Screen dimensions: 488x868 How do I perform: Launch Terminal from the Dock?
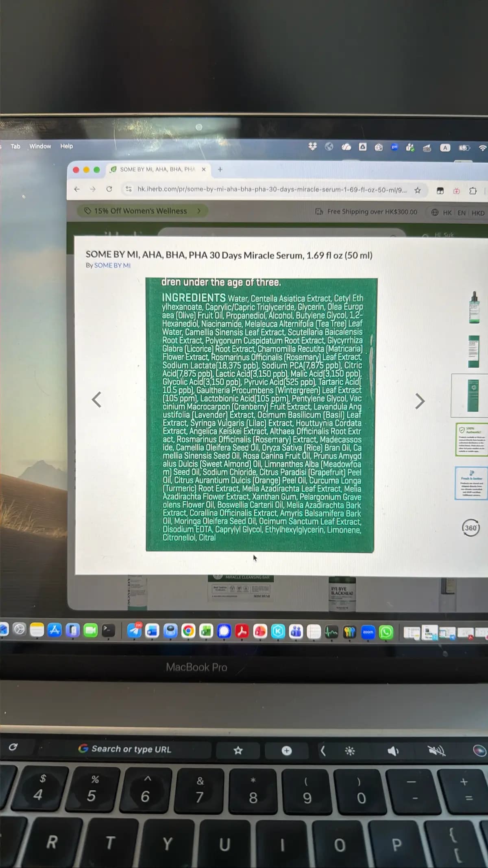coord(108,630)
